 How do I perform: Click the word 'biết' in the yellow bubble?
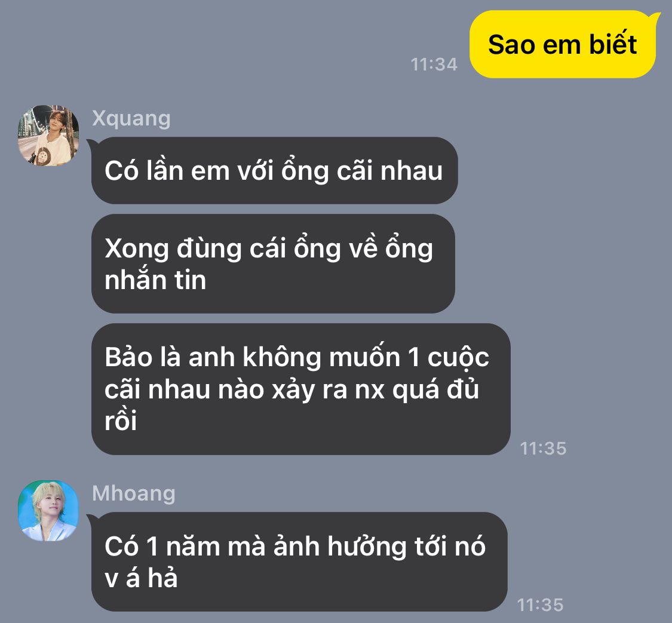click(x=613, y=44)
